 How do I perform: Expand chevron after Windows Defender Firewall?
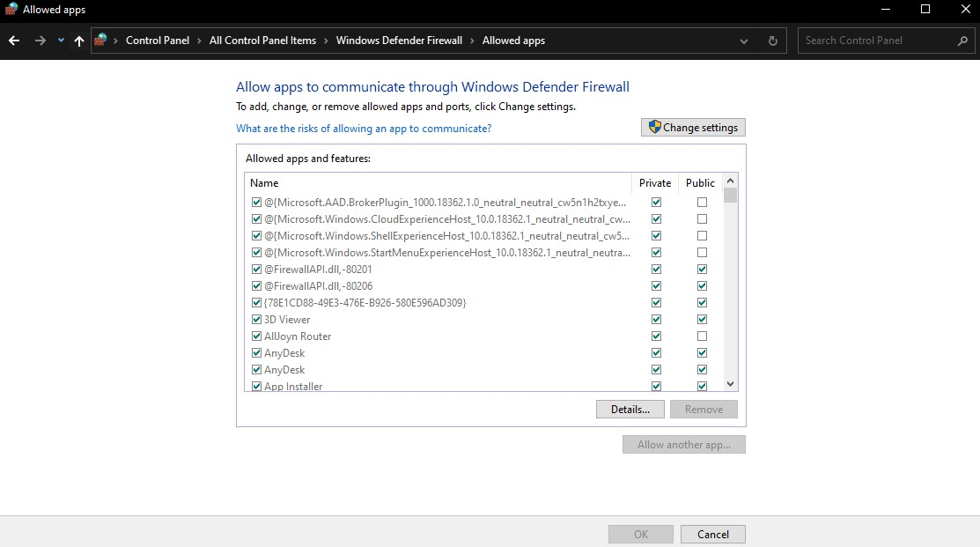[x=473, y=41]
